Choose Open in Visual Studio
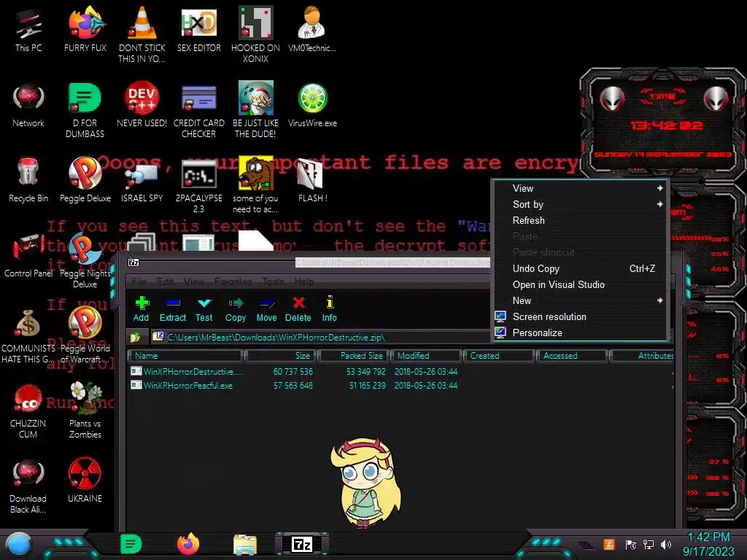 [580, 285]
